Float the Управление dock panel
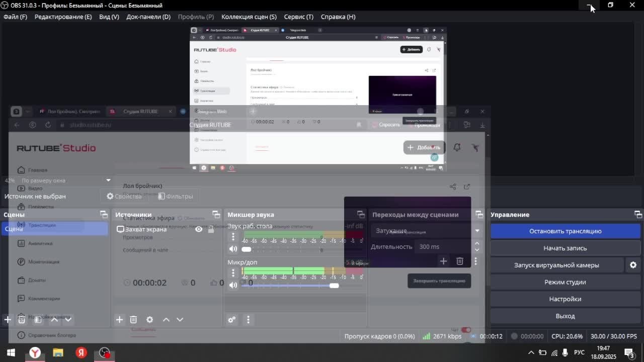644x362 pixels. 638,215
